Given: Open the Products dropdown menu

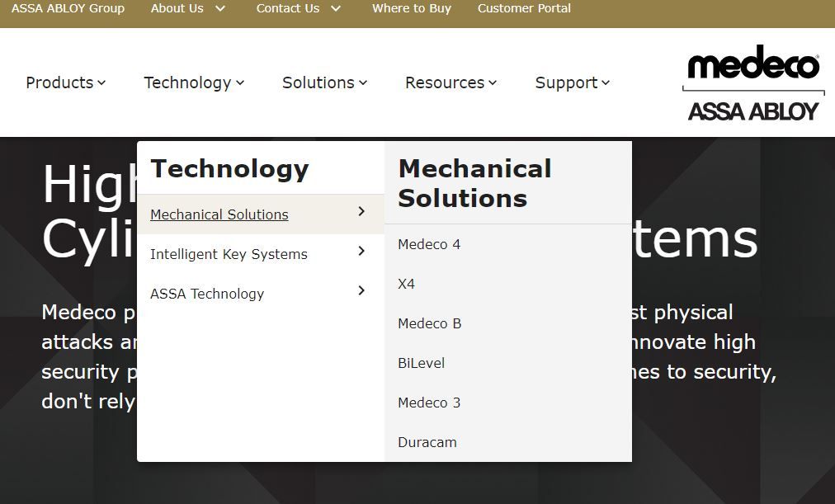Looking at the screenshot, I should 65,82.
